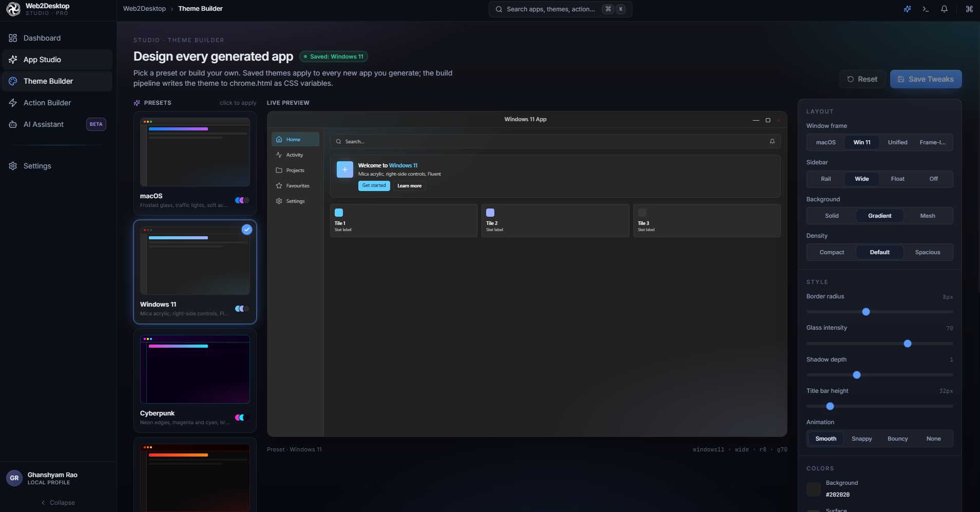Open Action Builder in the sidebar
The height and width of the screenshot is (512, 980).
(57, 103)
